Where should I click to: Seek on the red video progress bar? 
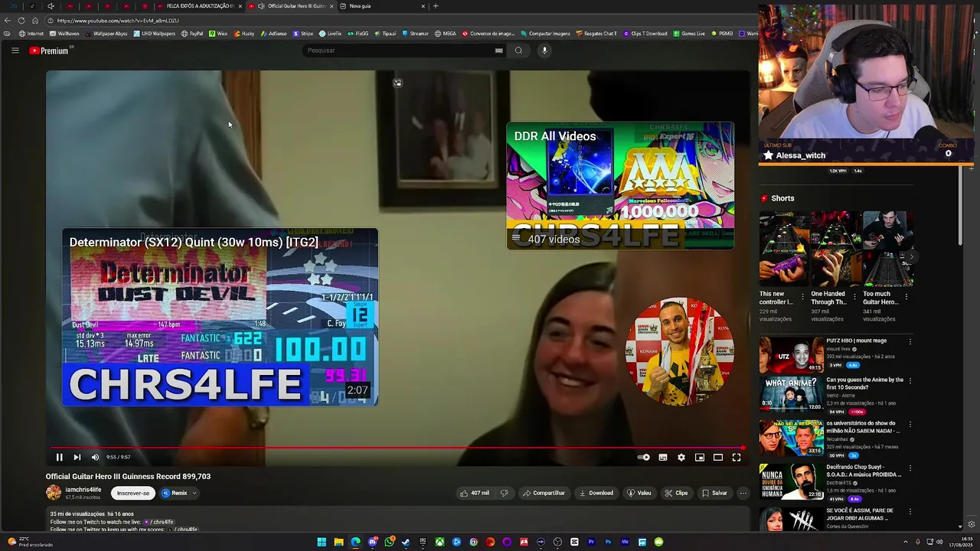pos(397,448)
